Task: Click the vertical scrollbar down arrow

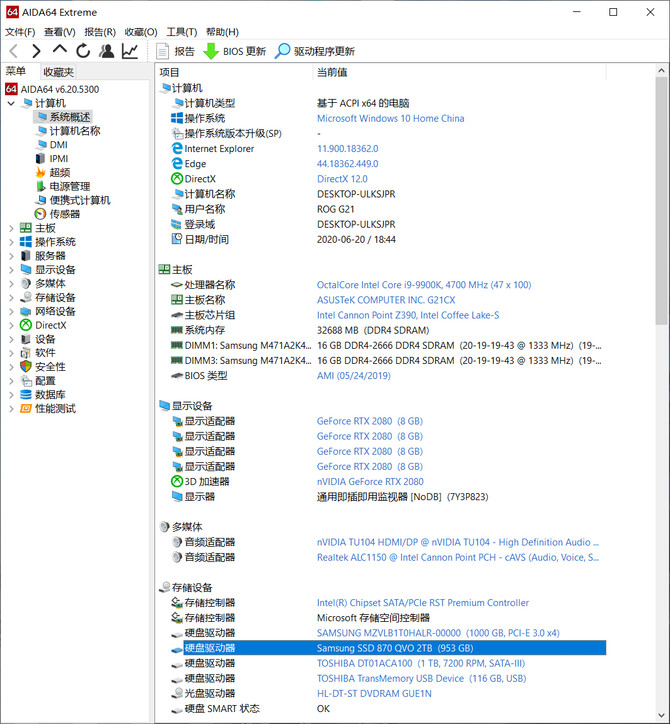Action: tap(661, 716)
